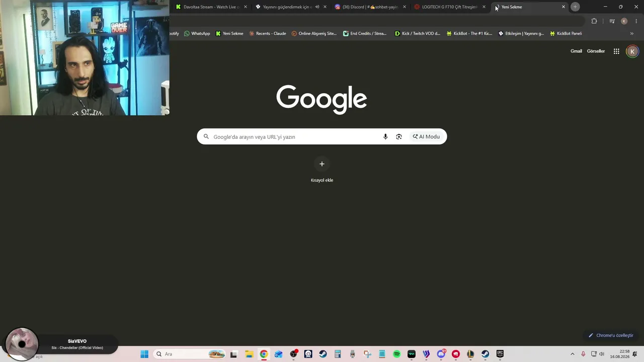Image resolution: width=644 pixels, height=362 pixels.
Task: Open the Görseller link
Action: [x=596, y=51]
